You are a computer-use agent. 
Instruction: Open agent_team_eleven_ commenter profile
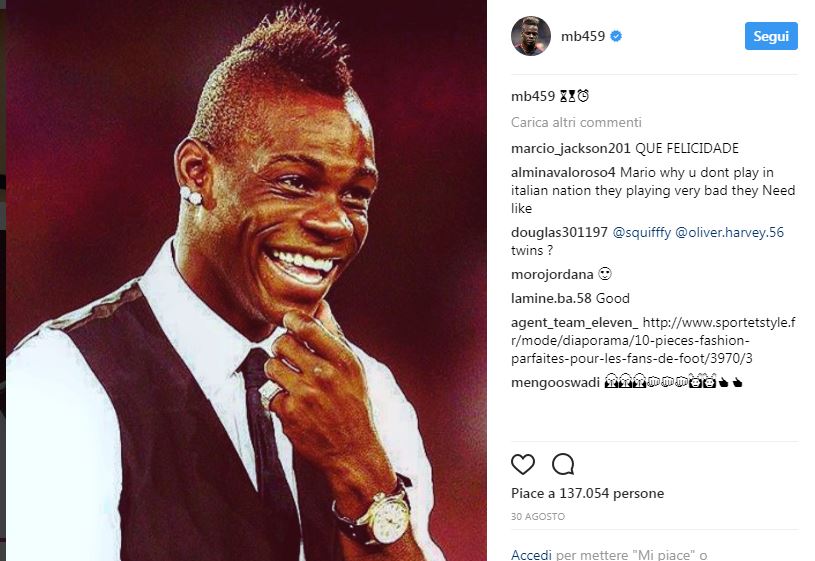pos(574,322)
